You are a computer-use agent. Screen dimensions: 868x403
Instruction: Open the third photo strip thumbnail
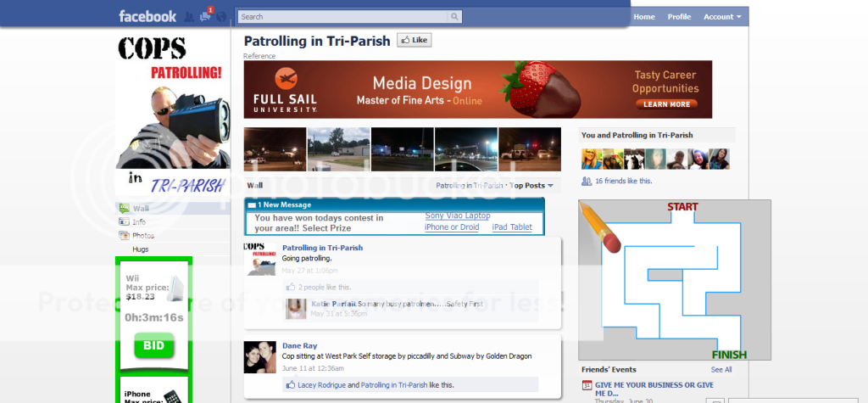coord(403,149)
